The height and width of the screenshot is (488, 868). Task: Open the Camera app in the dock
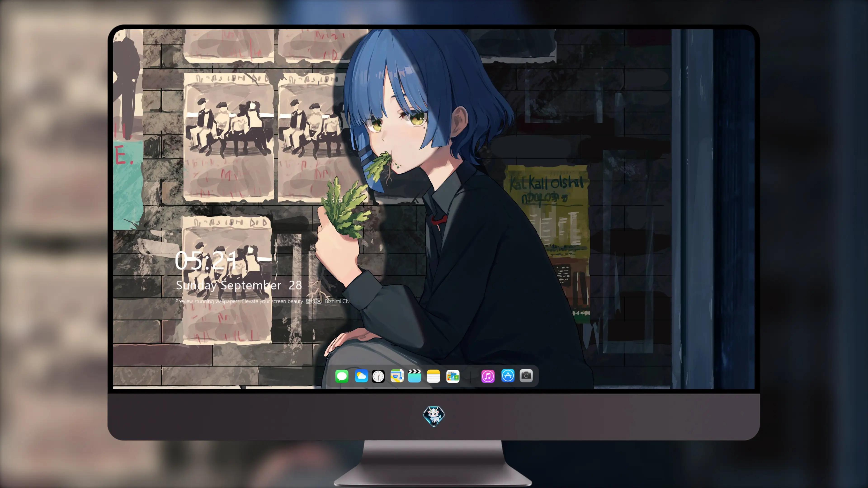tap(526, 376)
